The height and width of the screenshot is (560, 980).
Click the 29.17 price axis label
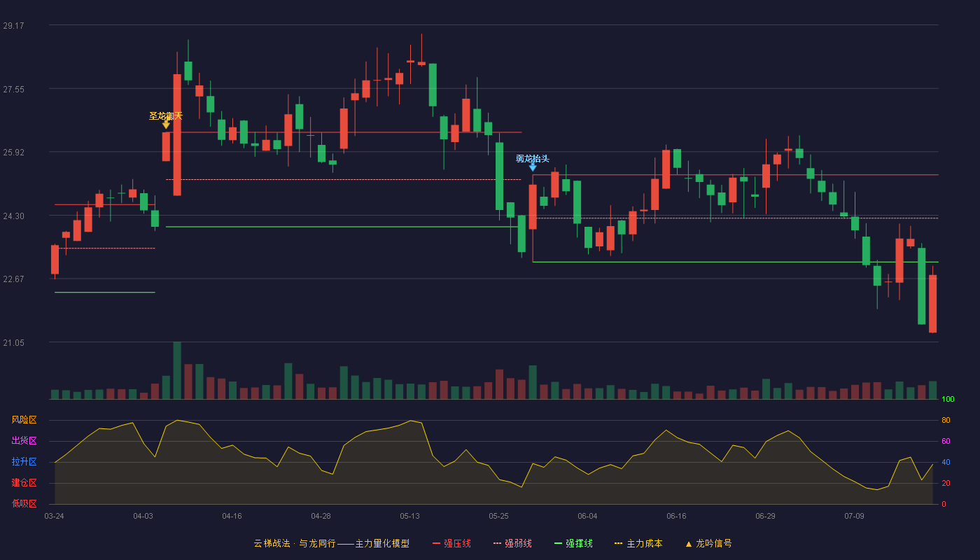13,26
